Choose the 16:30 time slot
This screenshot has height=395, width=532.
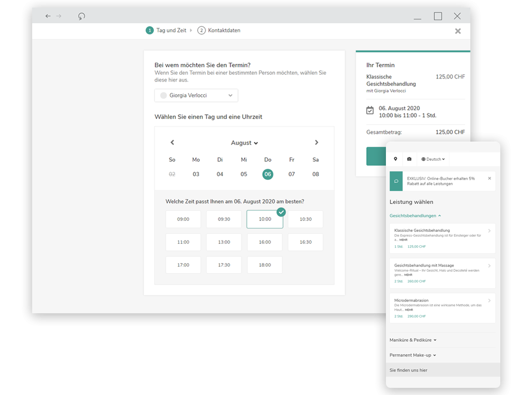pos(306,242)
